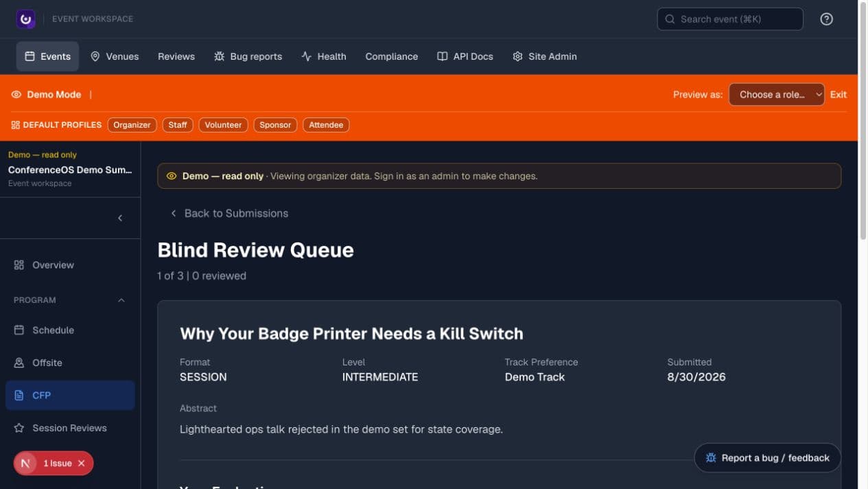Click Back to Submissions link
Image resolution: width=868 pixels, height=489 pixels.
coord(229,214)
